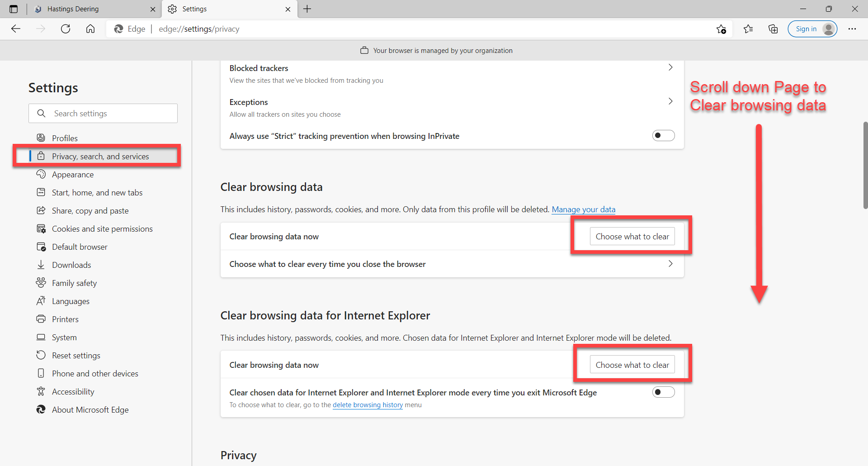Open a new browser tab

coord(307,9)
